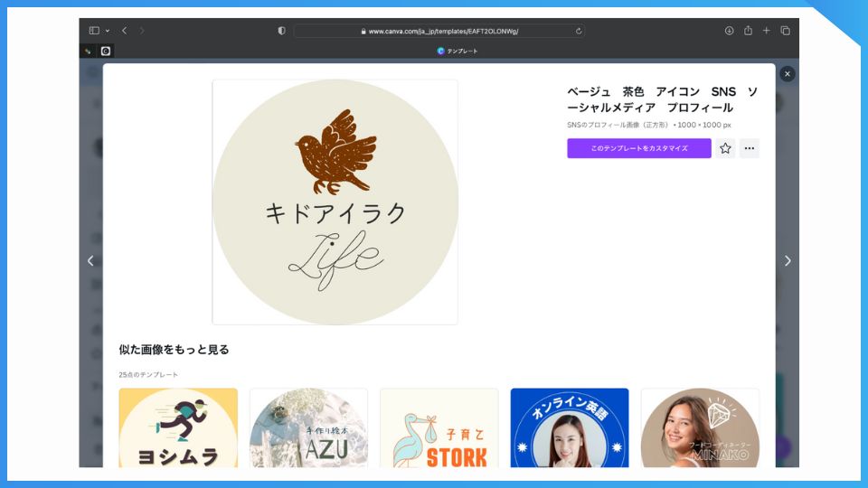Close the template preview dialog

pyautogui.click(x=788, y=74)
